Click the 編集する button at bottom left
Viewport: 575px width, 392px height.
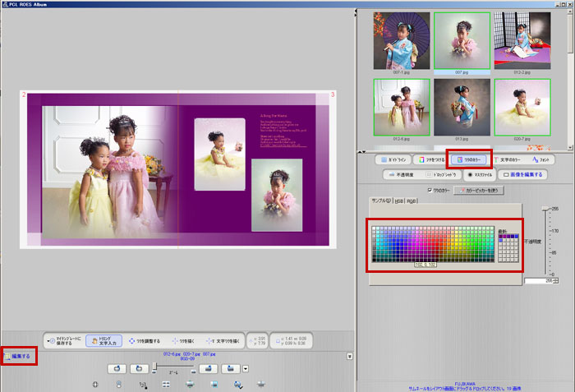pos(18,356)
